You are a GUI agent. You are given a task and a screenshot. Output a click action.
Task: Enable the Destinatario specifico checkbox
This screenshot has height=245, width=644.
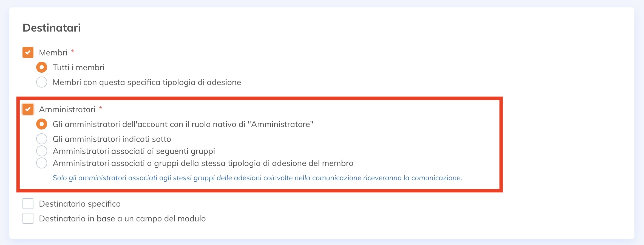pyautogui.click(x=28, y=204)
